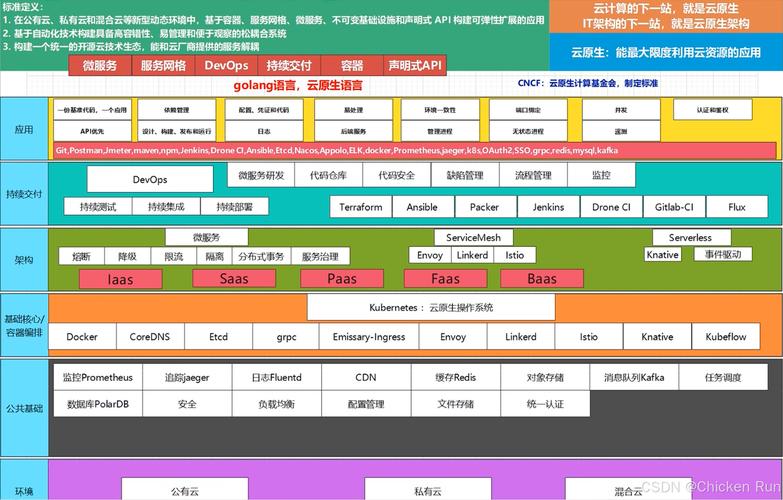Viewport: 783px width, 500px height.
Task: Click the 服务治理 box
Action: point(320,256)
